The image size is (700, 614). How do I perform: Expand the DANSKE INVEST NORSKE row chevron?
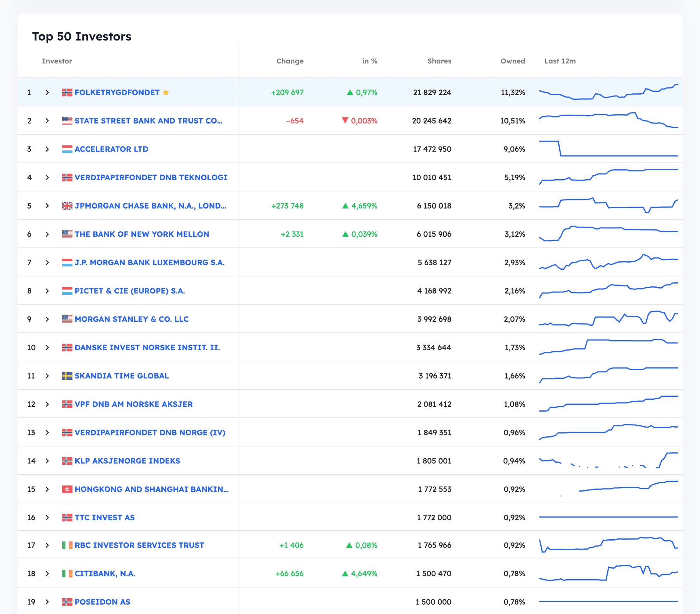point(47,347)
